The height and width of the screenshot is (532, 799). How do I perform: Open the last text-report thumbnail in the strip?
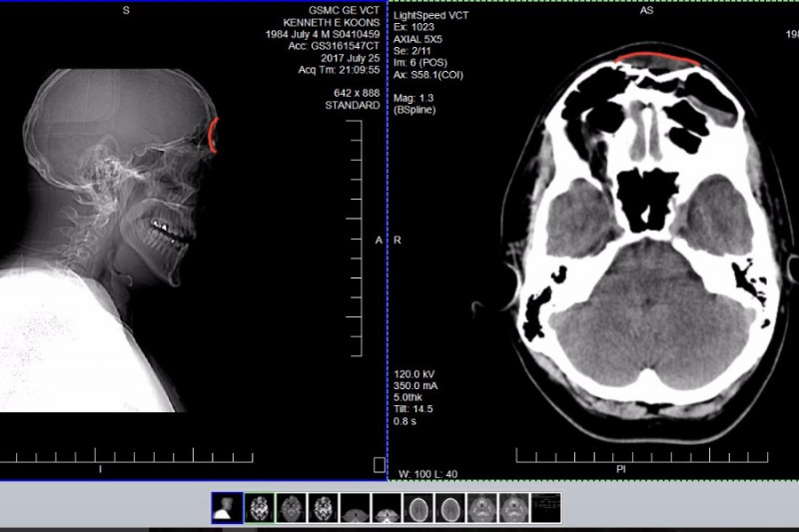tap(545, 507)
